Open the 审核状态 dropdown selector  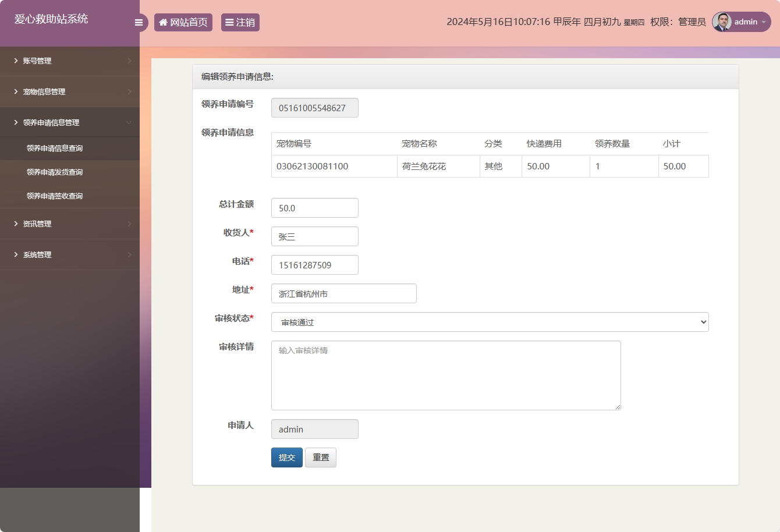tap(489, 321)
